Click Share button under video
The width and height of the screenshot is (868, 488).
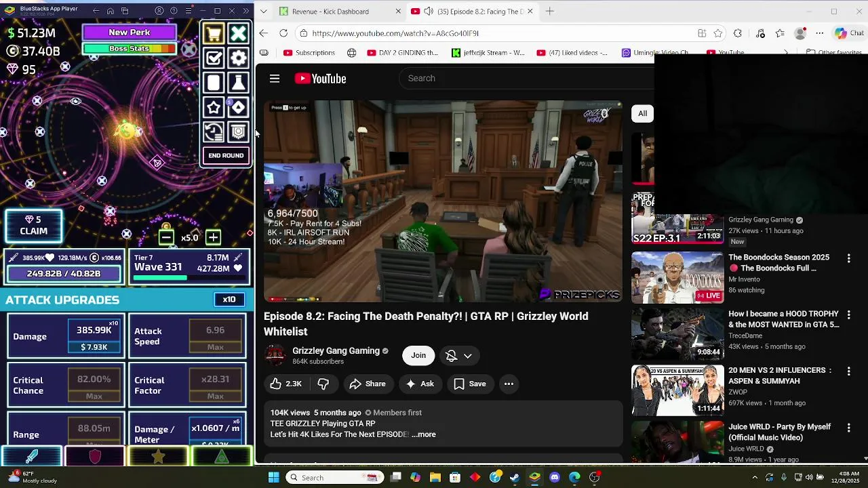pyautogui.click(x=368, y=384)
